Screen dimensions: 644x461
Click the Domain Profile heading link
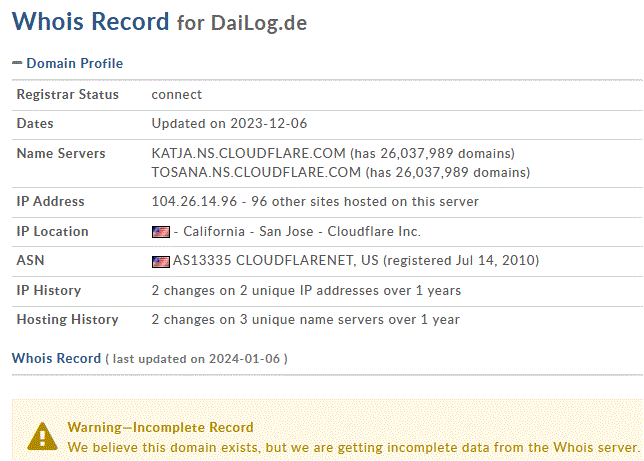(75, 63)
